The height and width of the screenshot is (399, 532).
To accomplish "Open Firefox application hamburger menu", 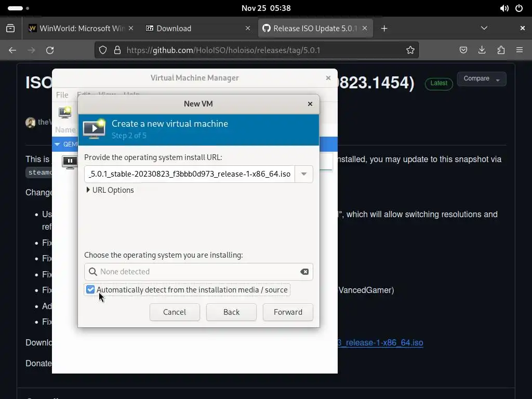I will click(520, 50).
